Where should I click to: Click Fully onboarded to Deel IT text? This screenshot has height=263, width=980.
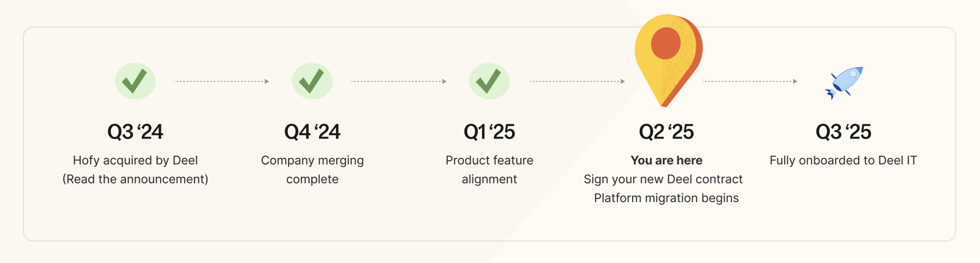844,160
